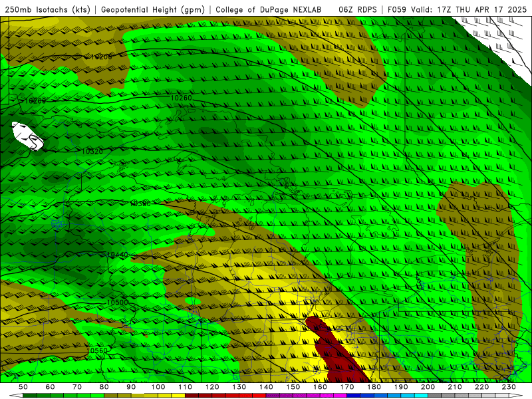Click the 10440 height contour label
The width and height of the screenshot is (532, 399).
[x=118, y=255]
